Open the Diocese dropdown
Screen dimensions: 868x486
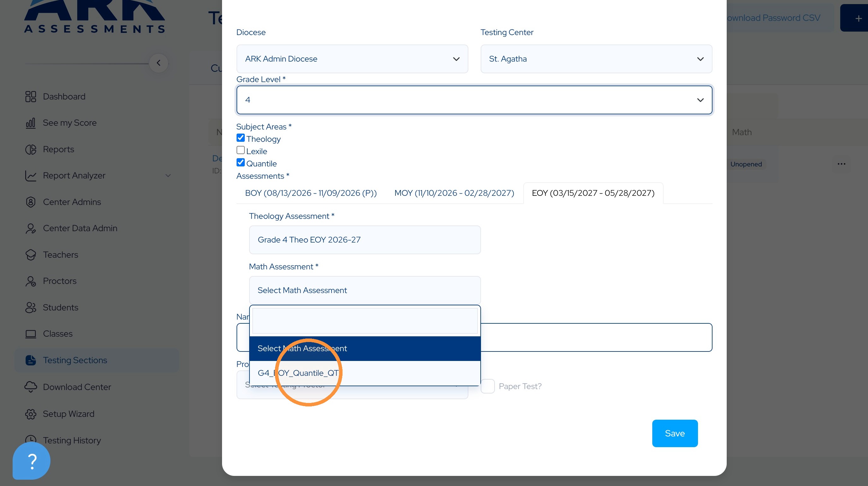[x=352, y=59]
